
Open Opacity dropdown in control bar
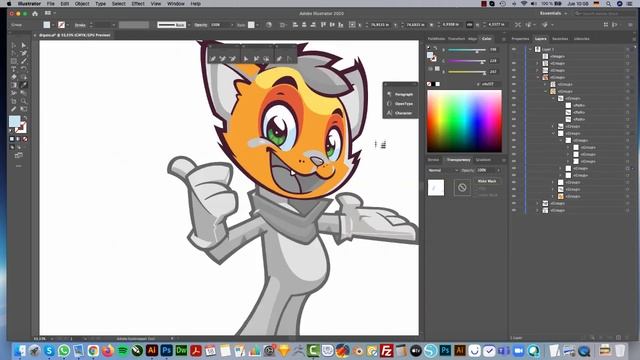point(232,25)
